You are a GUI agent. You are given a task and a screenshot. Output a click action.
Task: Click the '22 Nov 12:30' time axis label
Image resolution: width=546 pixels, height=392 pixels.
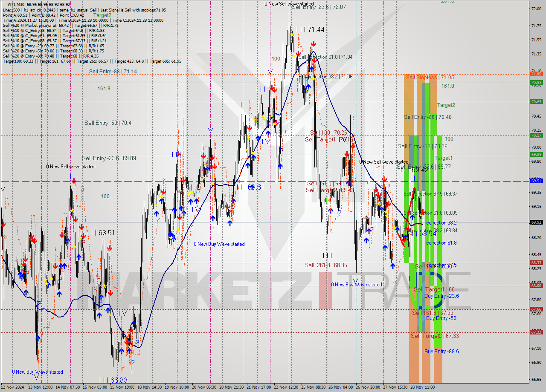click(x=286, y=387)
